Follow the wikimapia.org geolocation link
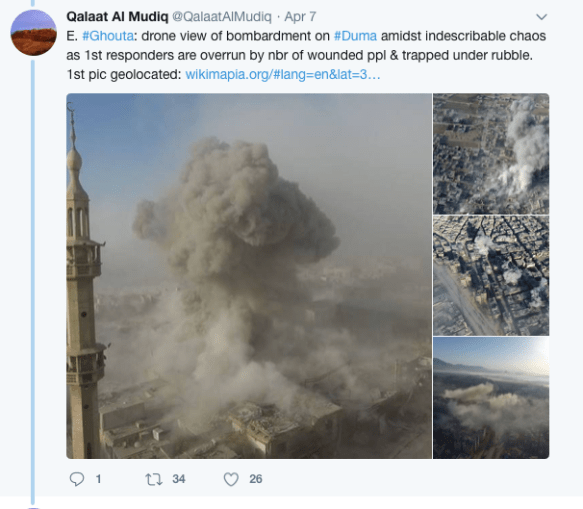The height and width of the screenshot is (509, 583). pyautogui.click(x=283, y=75)
